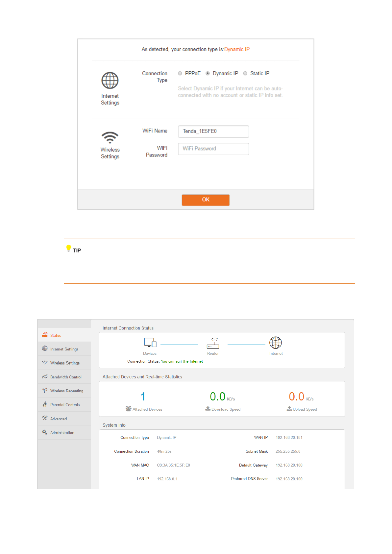Click 'You can surf the Internet' status text
392x554 pixels.
point(182,361)
